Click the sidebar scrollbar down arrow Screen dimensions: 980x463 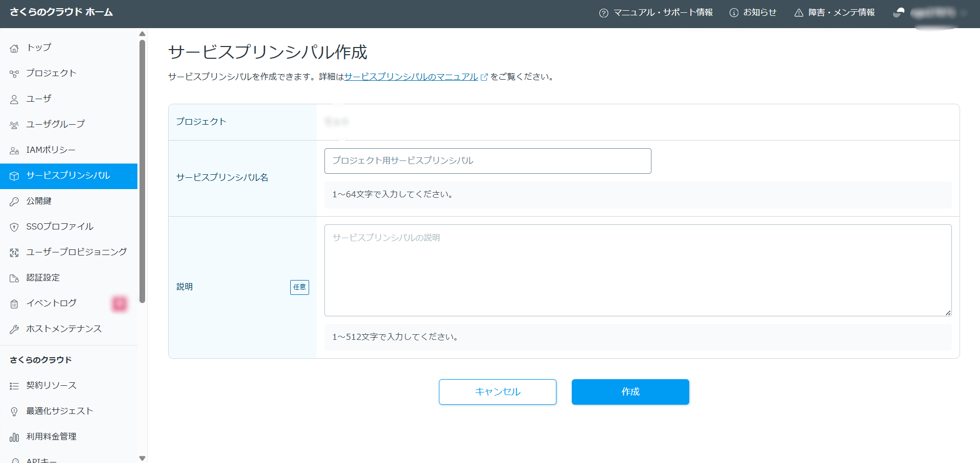click(143, 458)
